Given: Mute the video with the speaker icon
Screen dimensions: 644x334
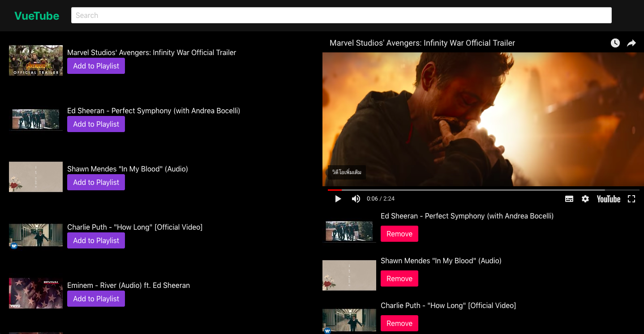Looking at the screenshot, I should click(356, 199).
